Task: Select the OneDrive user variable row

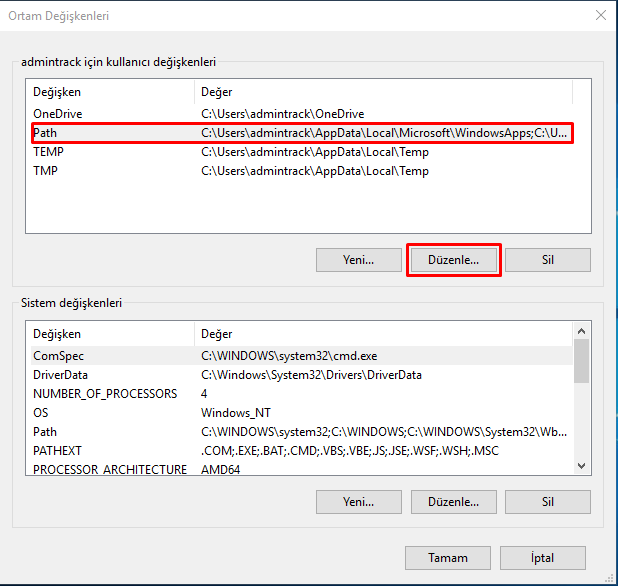Action: click(x=57, y=114)
